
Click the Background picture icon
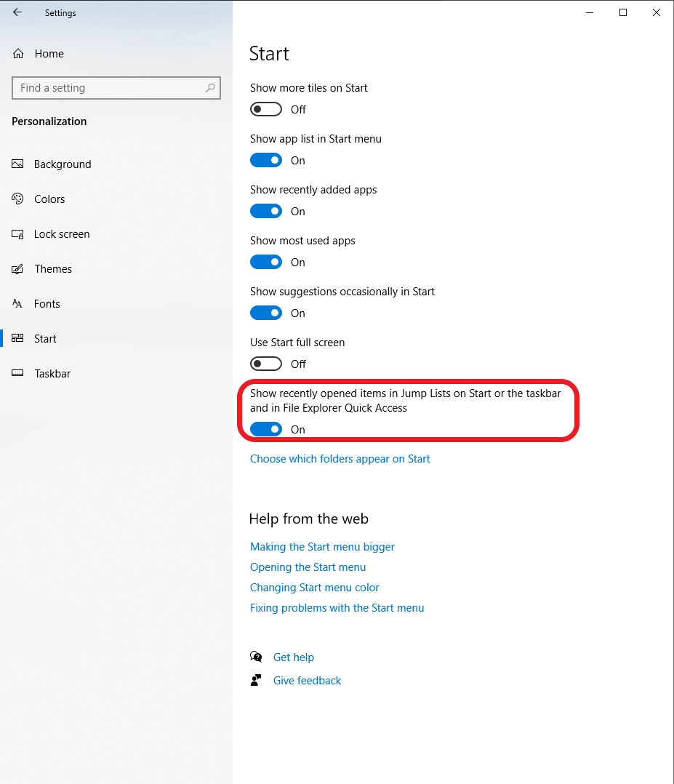(x=18, y=164)
